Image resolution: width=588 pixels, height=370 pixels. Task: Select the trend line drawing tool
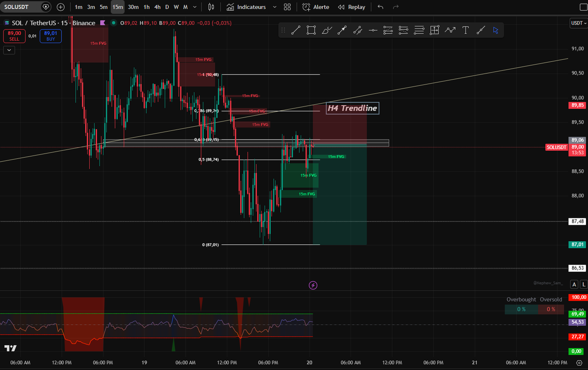(x=296, y=30)
